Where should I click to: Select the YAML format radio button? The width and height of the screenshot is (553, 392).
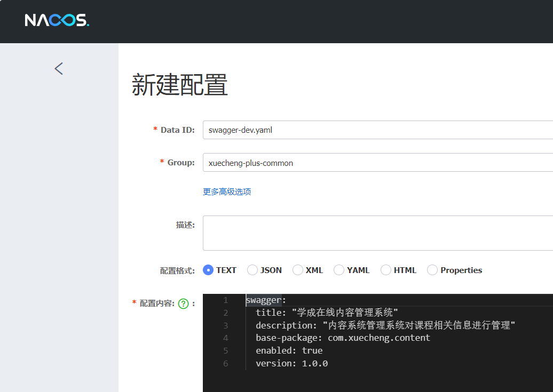pos(339,270)
